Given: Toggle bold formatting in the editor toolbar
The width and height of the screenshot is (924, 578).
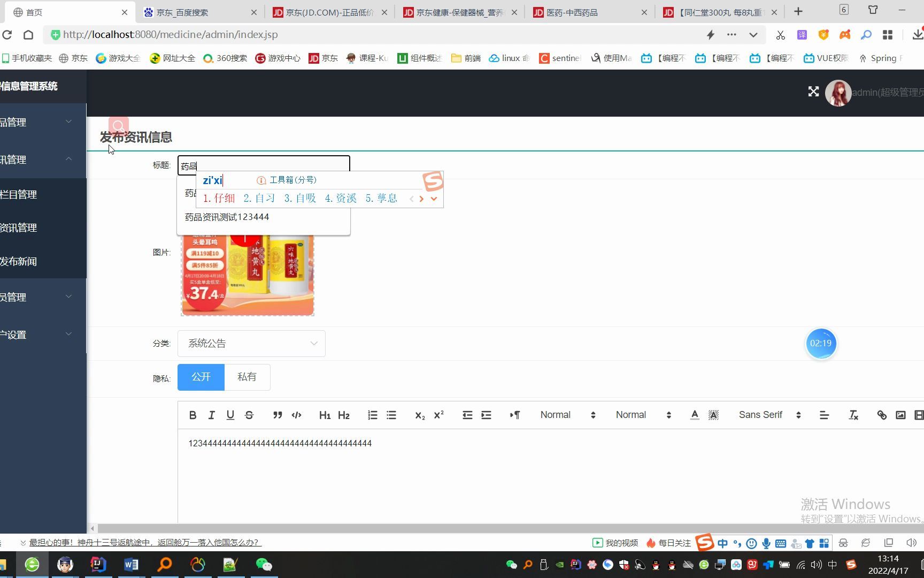Looking at the screenshot, I should pos(192,415).
